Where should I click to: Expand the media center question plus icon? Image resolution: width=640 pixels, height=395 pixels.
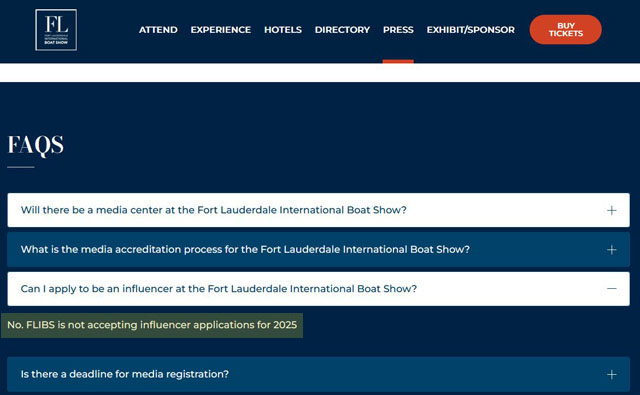[x=611, y=210]
